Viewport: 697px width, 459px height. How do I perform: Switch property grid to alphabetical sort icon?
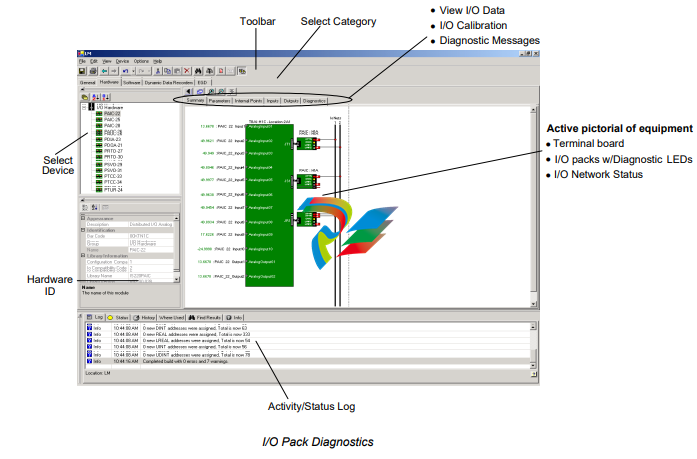[x=95, y=208]
